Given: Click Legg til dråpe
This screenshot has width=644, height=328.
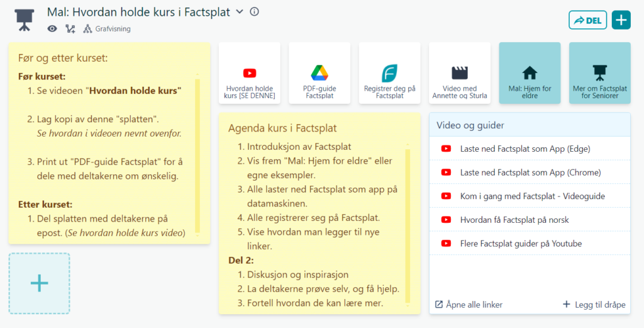Looking at the screenshot, I should click(x=594, y=305).
